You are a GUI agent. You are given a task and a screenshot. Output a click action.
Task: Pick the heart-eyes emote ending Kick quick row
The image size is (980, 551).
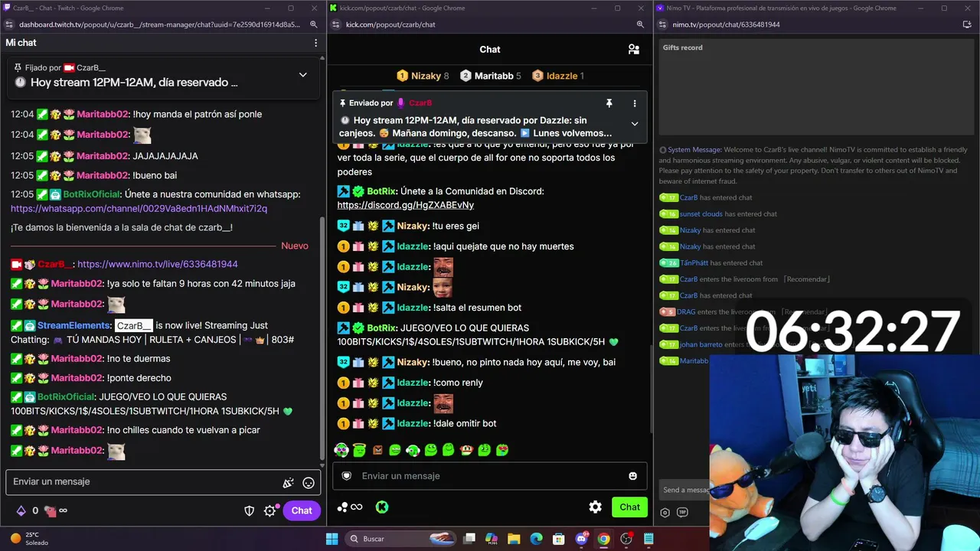click(502, 450)
